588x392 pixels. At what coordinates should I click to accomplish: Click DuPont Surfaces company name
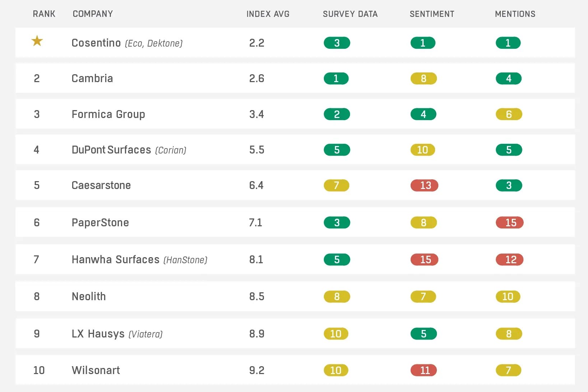click(111, 150)
